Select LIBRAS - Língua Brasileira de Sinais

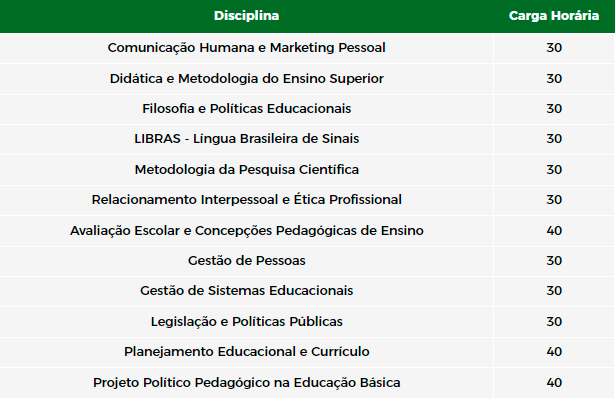tap(246, 139)
